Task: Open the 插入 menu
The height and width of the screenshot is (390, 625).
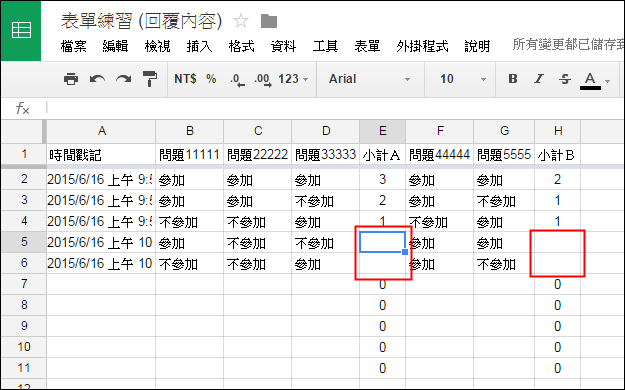Action: tap(199, 46)
